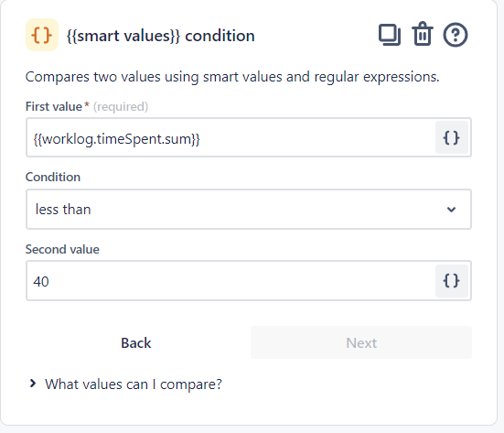504x433 pixels.
Task: Expand What values can I compare section
Action: pyautogui.click(x=134, y=384)
